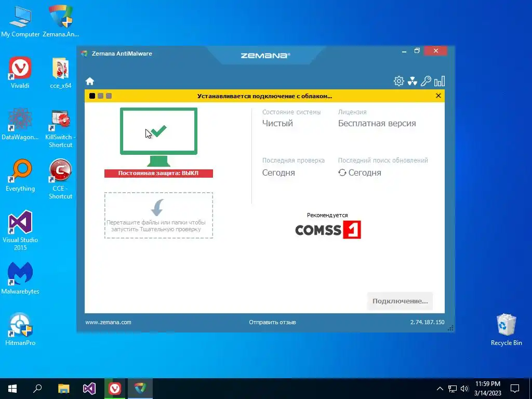The height and width of the screenshot is (399, 532).
Task: Refresh updates icon next to Сегодня
Action: pos(342,172)
